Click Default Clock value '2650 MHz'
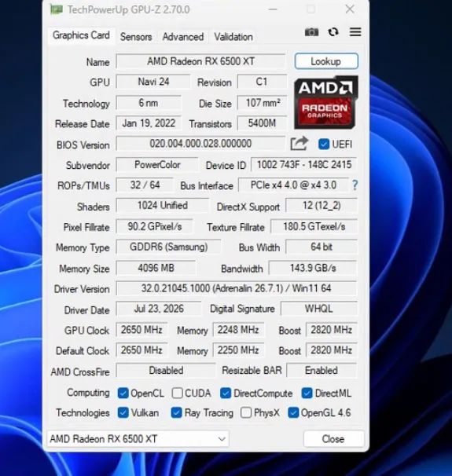452x476 pixels. pos(141,350)
